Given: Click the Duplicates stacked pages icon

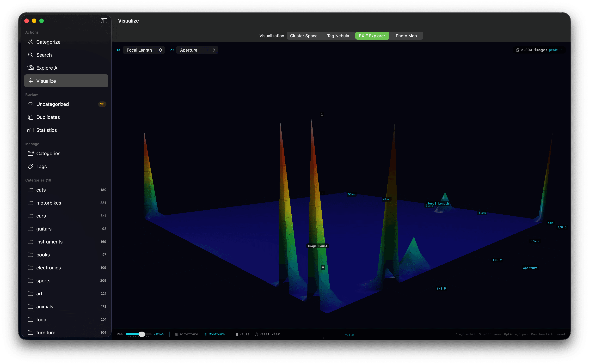Looking at the screenshot, I should coord(30,117).
